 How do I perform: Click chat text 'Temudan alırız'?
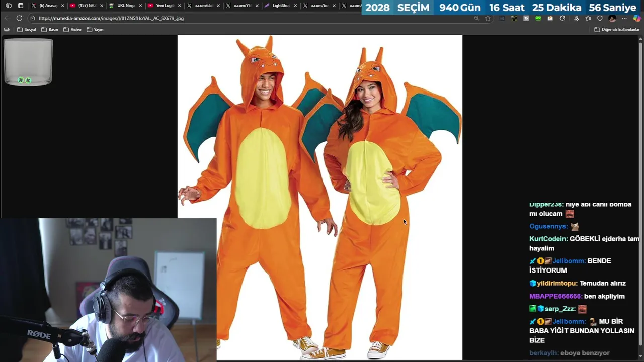603,283
